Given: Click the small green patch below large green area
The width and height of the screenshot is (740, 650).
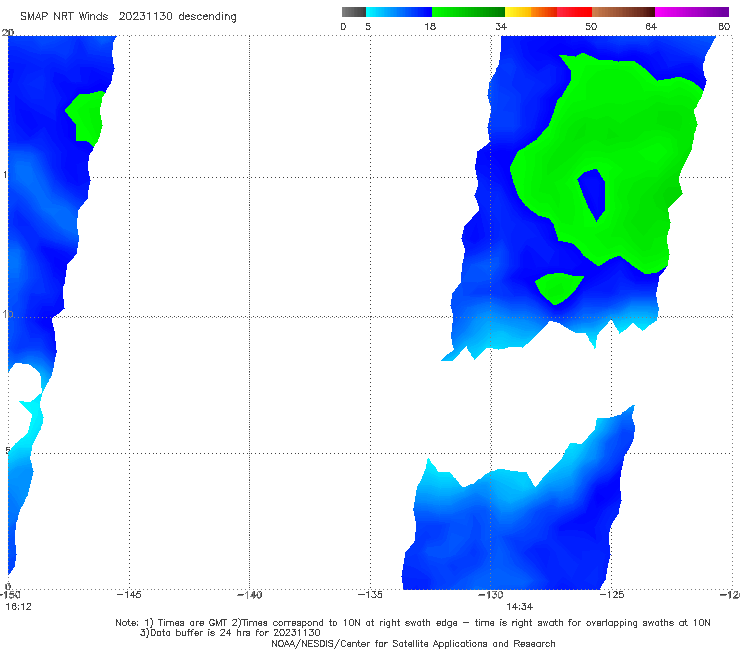Looking at the screenshot, I should point(558,287).
